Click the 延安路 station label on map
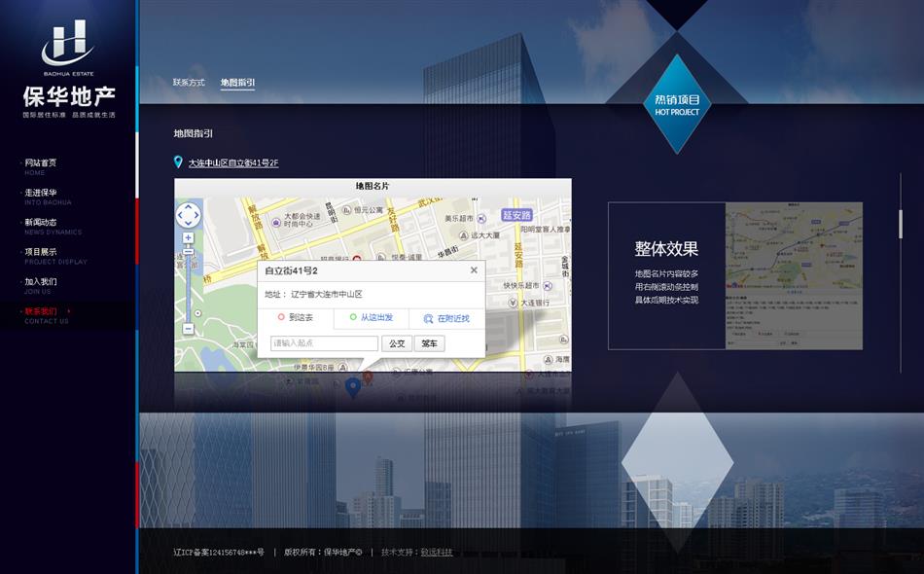The width and height of the screenshot is (924, 574). point(516,215)
